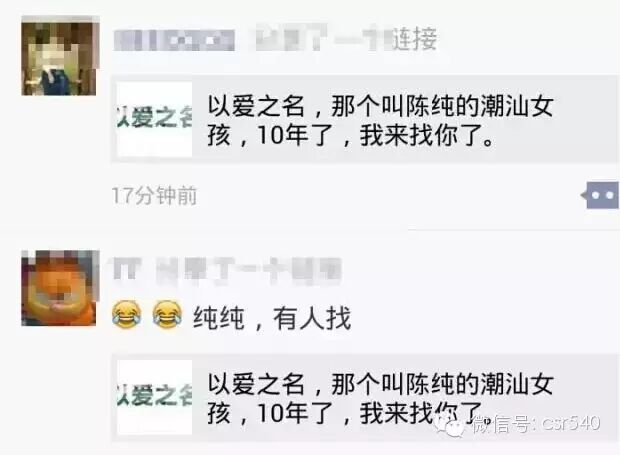Click the WeChat logo in the watermark
620x455 pixels.
[449, 427]
